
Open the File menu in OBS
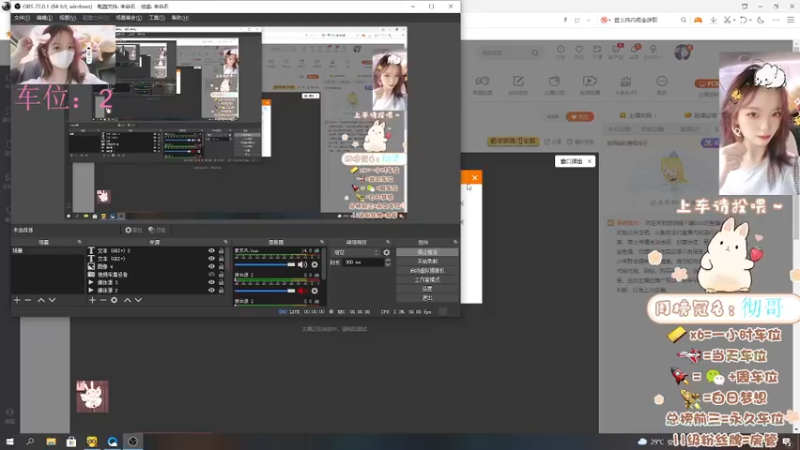coord(21,18)
